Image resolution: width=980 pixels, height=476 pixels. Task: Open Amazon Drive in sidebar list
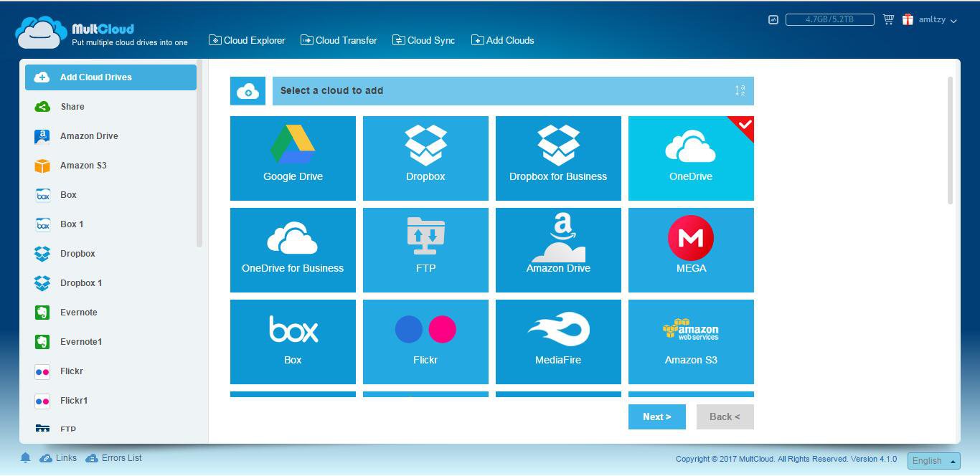110,136
